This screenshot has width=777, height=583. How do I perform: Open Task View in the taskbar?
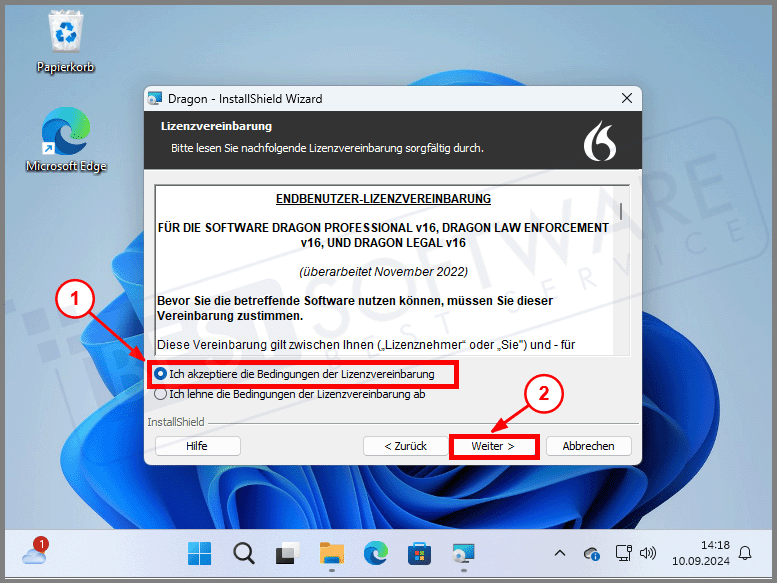[x=287, y=553]
